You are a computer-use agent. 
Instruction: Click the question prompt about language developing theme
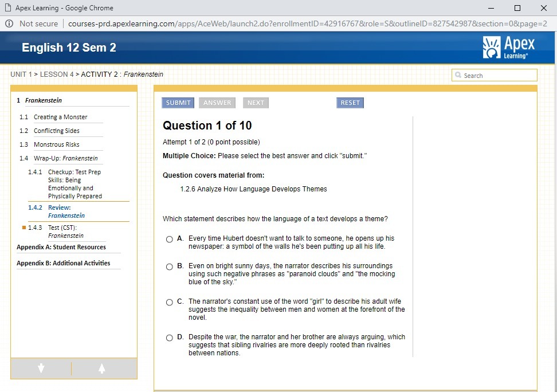pyautogui.click(x=275, y=219)
